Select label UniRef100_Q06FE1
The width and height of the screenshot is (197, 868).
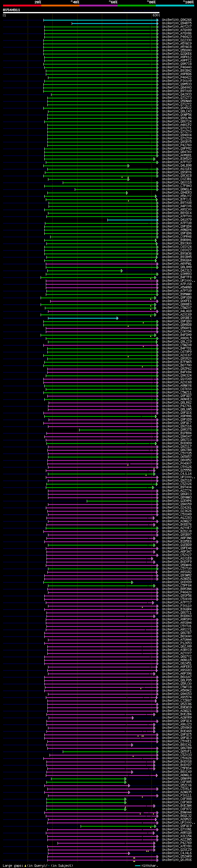pyautogui.click(x=176, y=301)
